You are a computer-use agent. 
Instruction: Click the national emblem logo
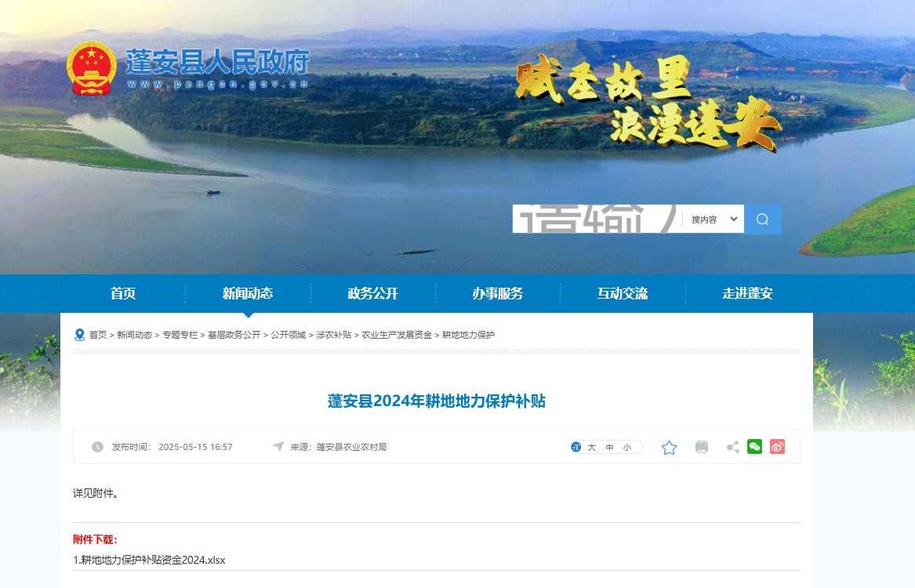coord(91,68)
